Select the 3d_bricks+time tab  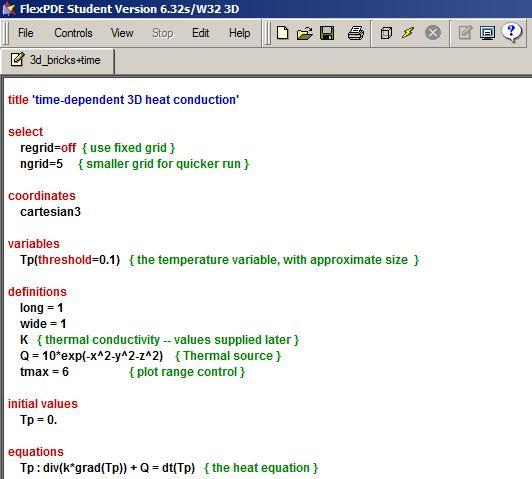click(57, 60)
